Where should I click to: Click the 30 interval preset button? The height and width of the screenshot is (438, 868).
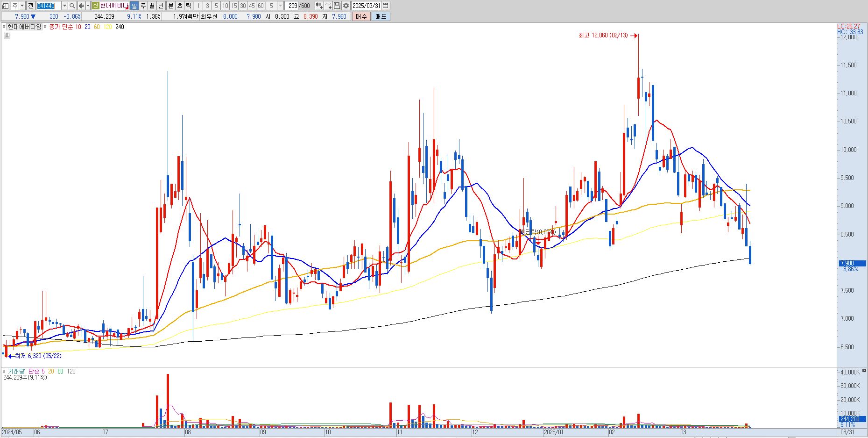(x=243, y=6)
